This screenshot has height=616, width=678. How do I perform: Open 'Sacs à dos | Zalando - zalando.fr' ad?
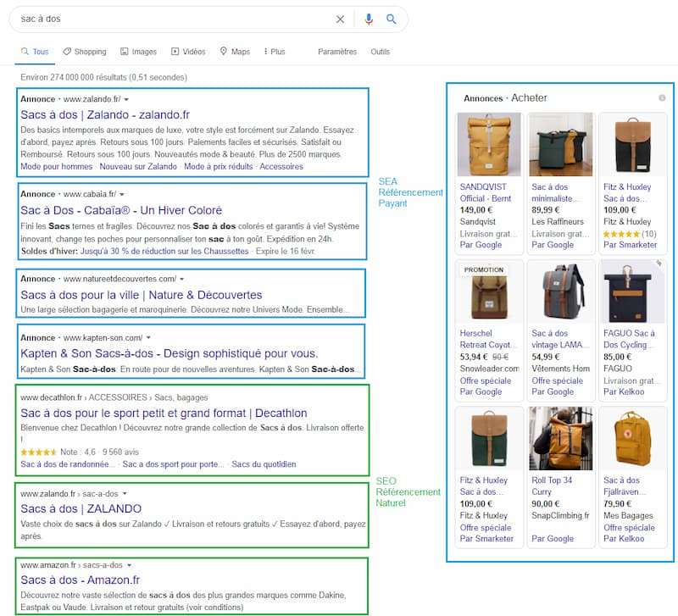click(x=105, y=115)
